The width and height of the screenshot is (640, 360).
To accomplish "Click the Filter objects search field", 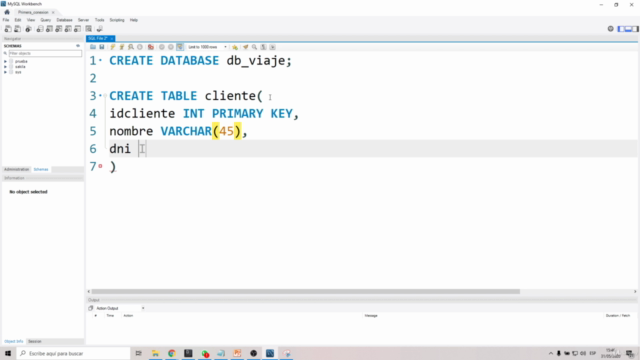I will pos(45,53).
